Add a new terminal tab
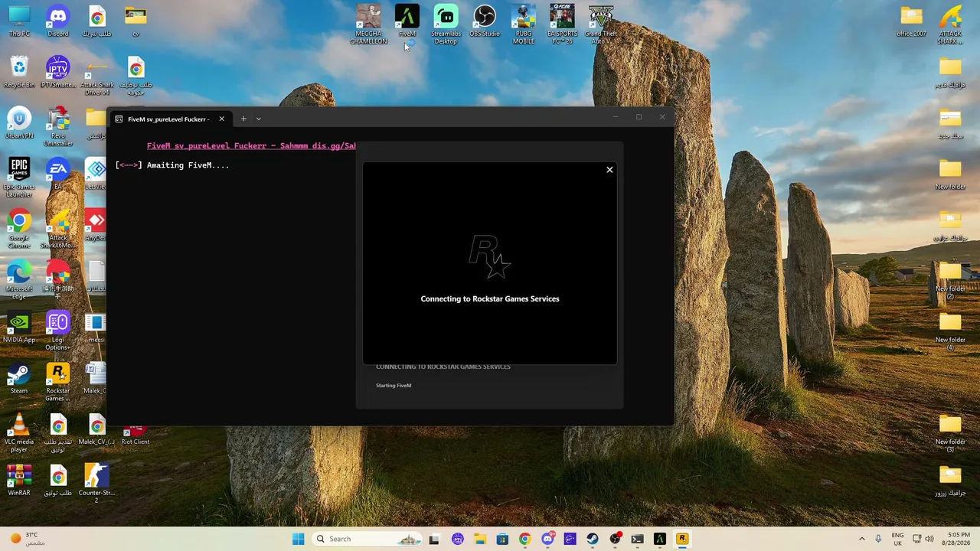This screenshot has height=551, width=980. pyautogui.click(x=243, y=119)
